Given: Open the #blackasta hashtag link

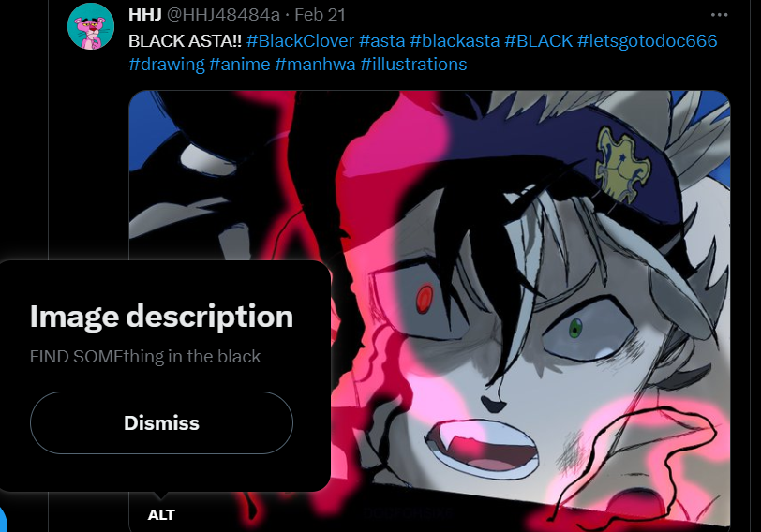Looking at the screenshot, I should click(455, 40).
